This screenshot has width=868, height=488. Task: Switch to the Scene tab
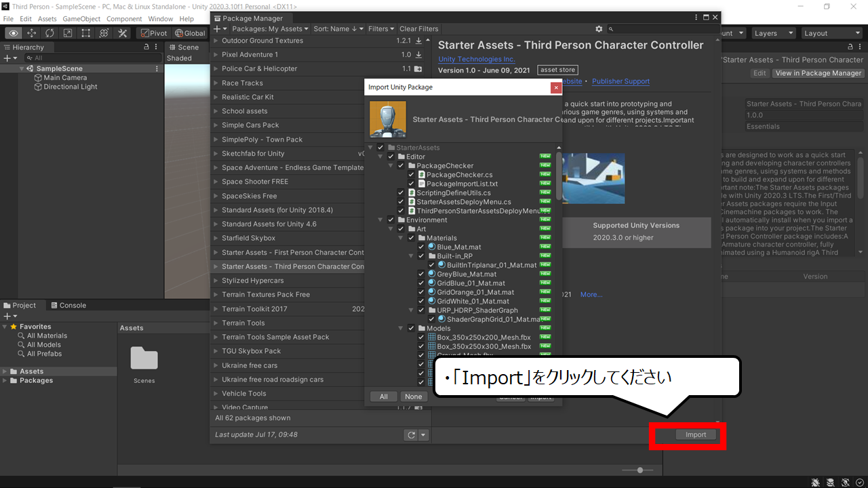(x=183, y=47)
